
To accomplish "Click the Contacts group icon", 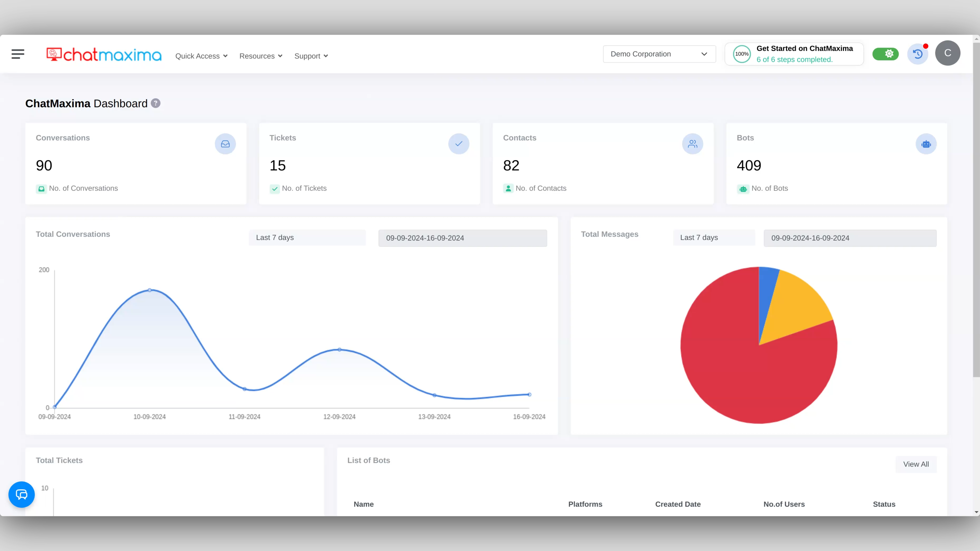I will coord(693,143).
